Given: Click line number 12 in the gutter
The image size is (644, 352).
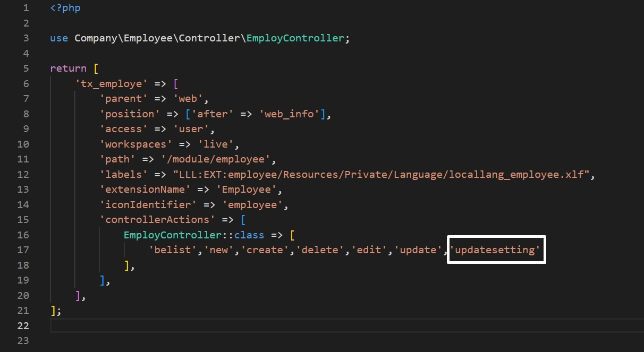Looking at the screenshot, I should point(23,175).
